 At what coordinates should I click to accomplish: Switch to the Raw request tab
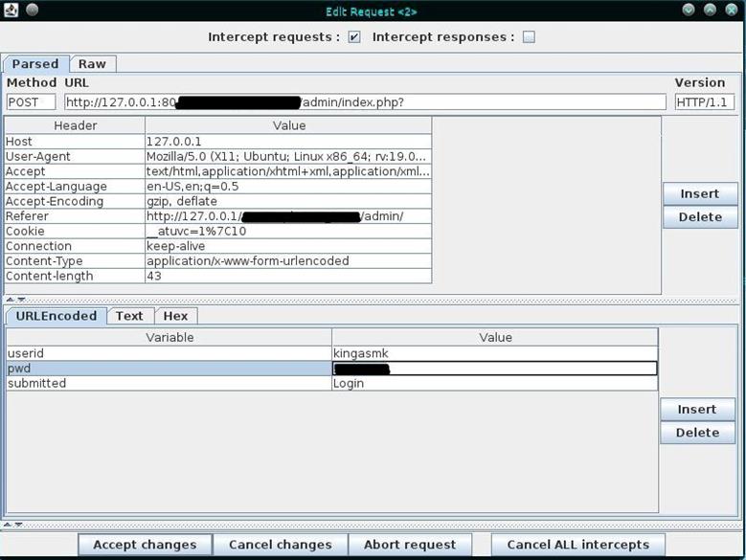pos(92,64)
